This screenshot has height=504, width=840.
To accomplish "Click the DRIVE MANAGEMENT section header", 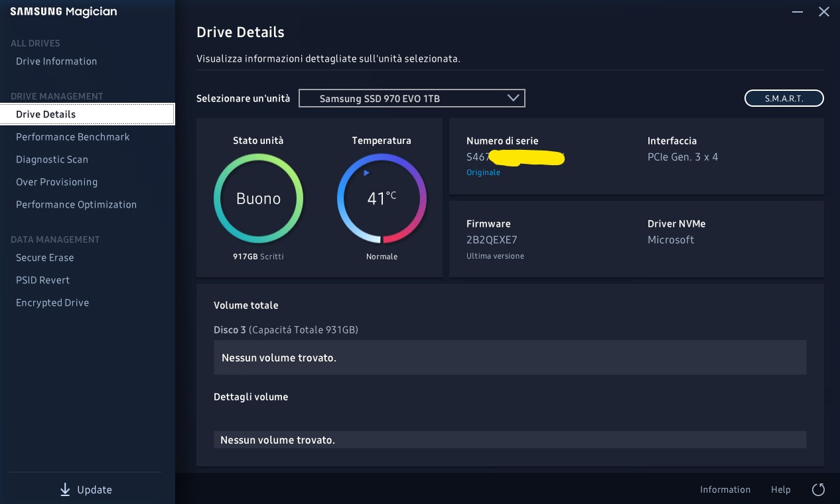I will [x=57, y=96].
